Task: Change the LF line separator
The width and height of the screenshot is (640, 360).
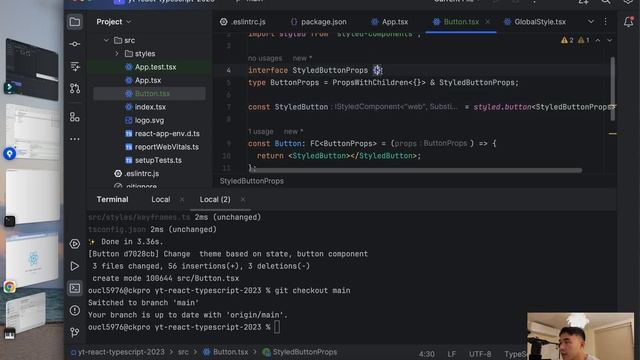Action: (x=451, y=354)
